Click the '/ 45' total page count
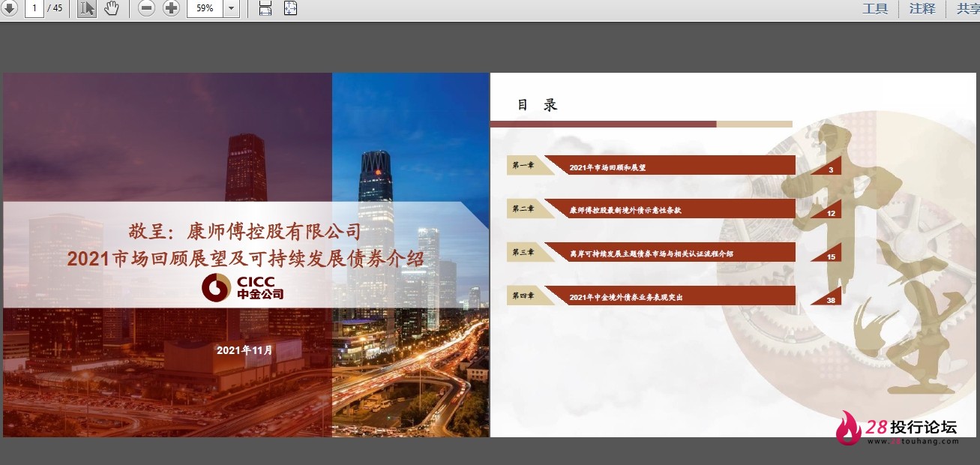The height and width of the screenshot is (465, 980). click(55, 8)
